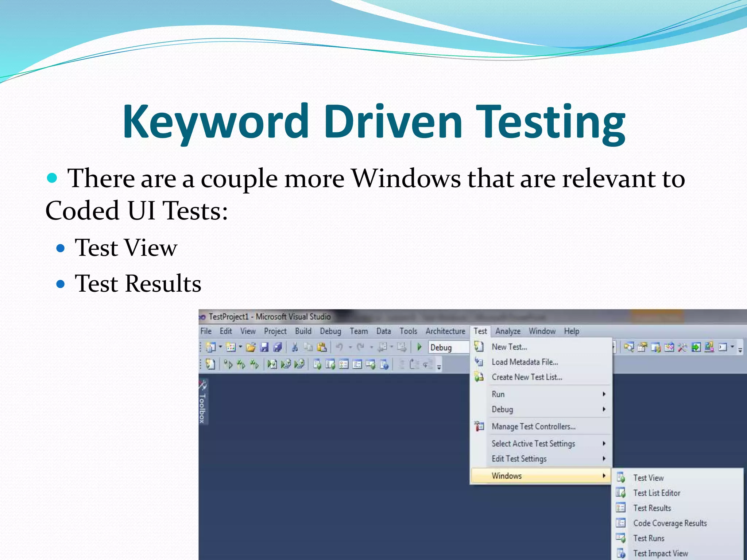Image resolution: width=747 pixels, height=560 pixels.
Task: Choose Create New Test List entry
Action: point(527,377)
